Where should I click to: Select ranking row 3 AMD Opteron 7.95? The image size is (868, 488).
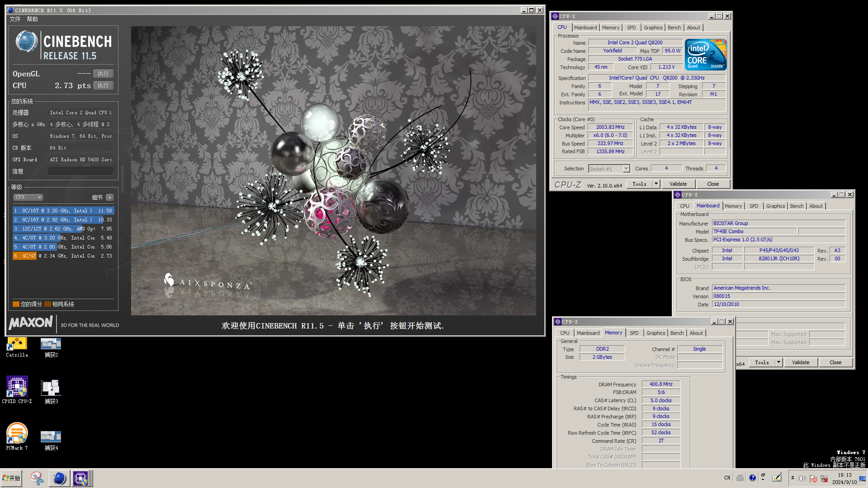coord(63,229)
